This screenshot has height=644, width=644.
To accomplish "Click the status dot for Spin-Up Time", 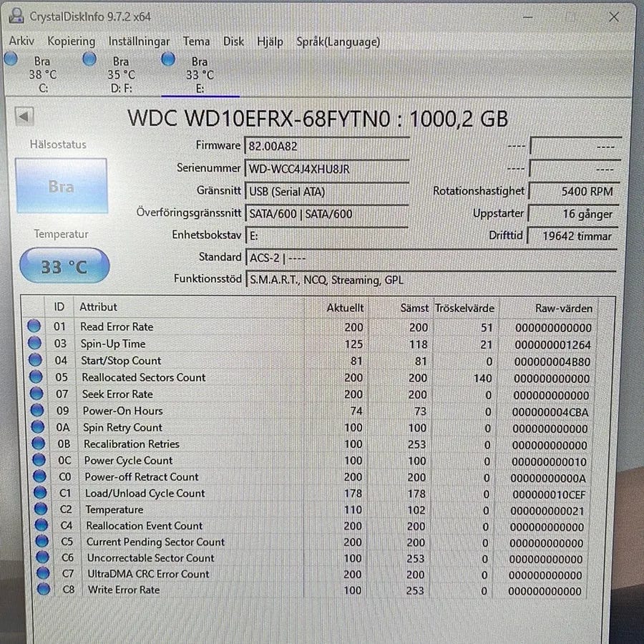I will point(34,343).
